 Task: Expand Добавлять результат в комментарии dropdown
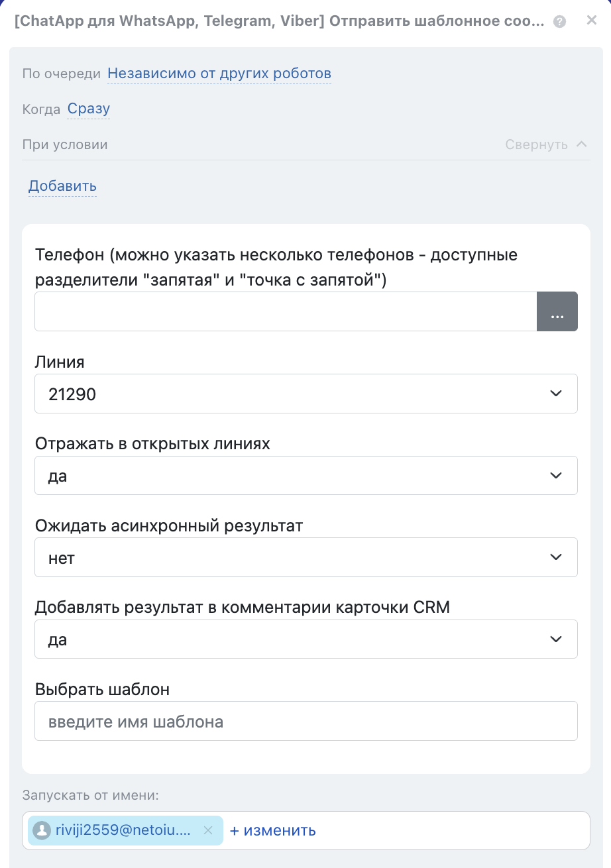pos(305,639)
